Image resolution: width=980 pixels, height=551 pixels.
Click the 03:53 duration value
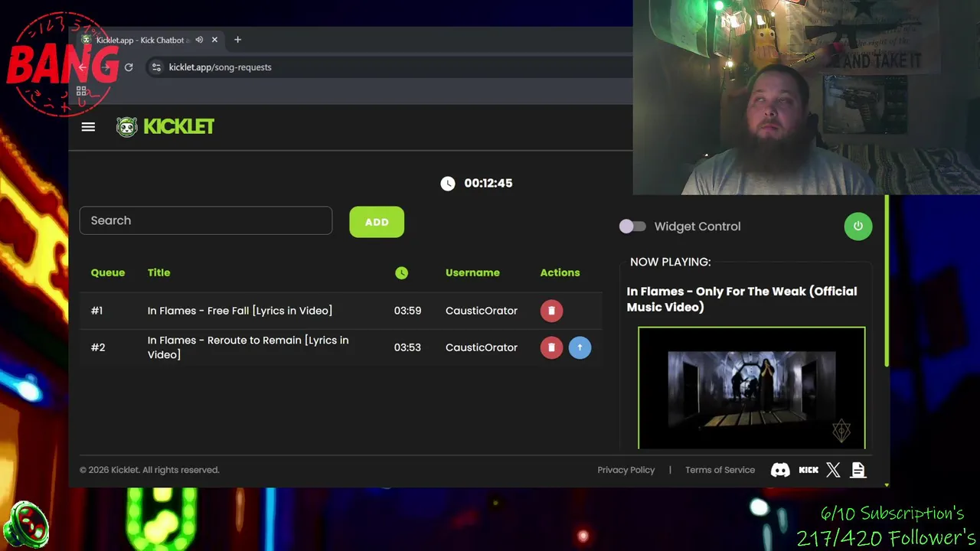(407, 347)
